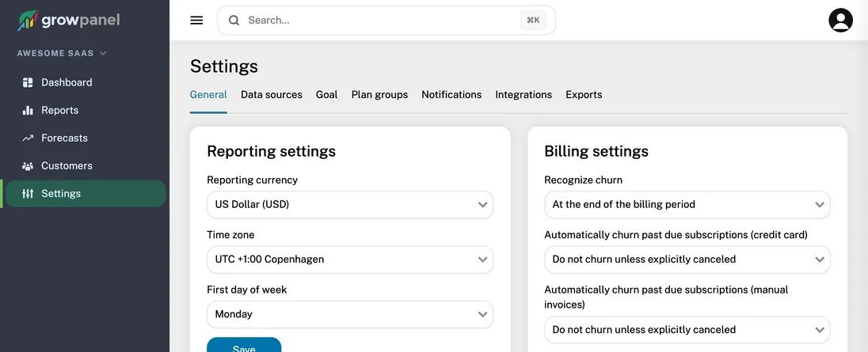Open the Time zone dropdown
868x352 pixels.
pyautogui.click(x=350, y=259)
